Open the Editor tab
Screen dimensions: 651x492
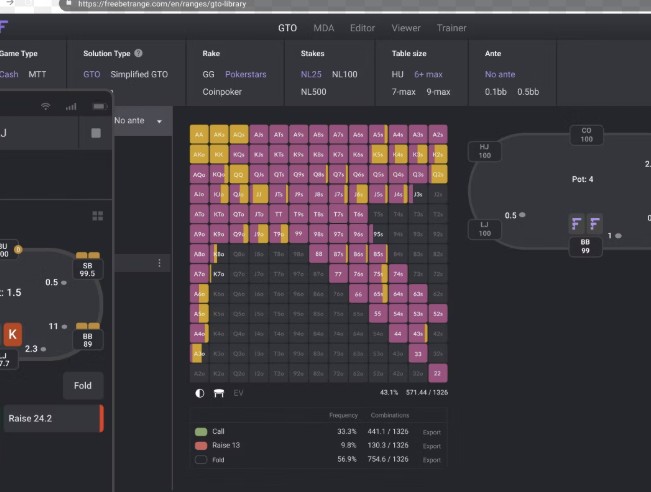point(362,28)
